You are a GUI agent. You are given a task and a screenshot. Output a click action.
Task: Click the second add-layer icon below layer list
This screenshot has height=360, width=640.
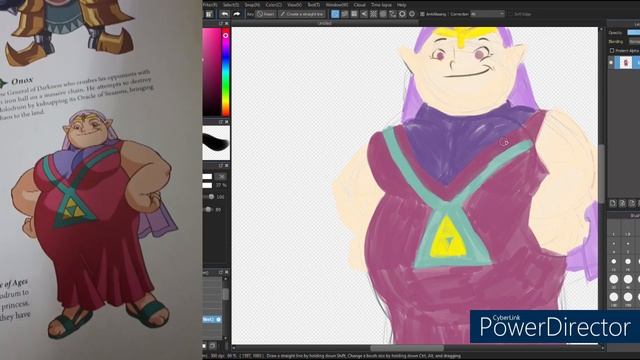(x=622, y=203)
